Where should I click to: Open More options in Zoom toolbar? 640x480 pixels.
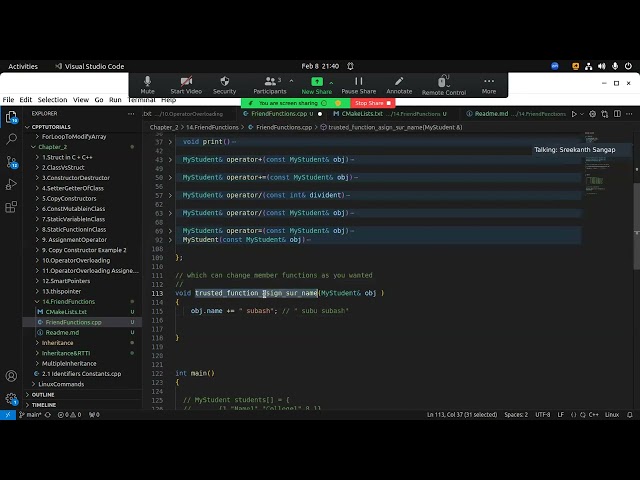tap(489, 85)
